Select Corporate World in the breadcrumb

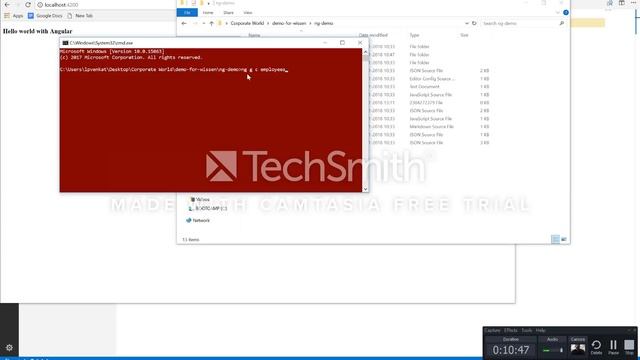pos(247,23)
